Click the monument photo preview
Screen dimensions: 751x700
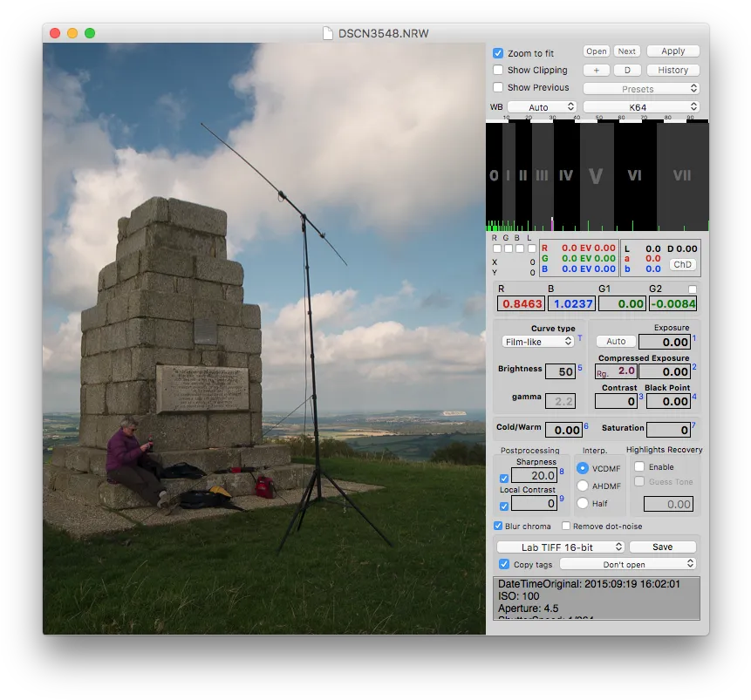264,338
